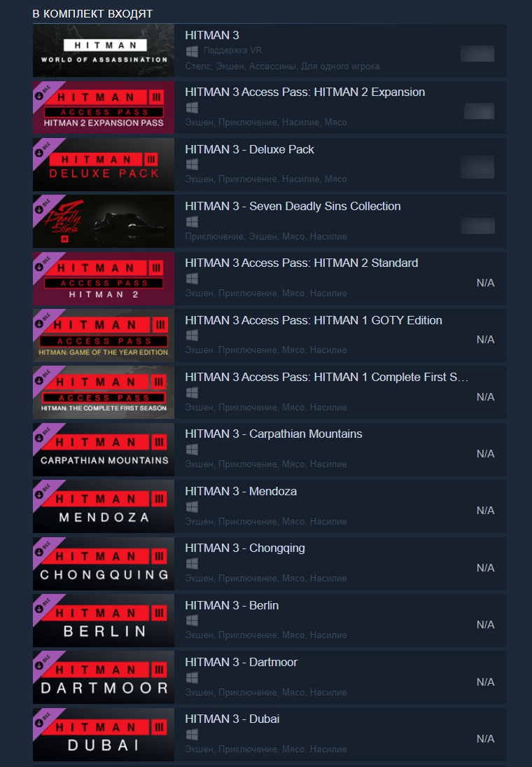The width and height of the screenshot is (532, 767).
Task: Open the HITMAN World of Assassination thumbnail
Action: [104, 50]
